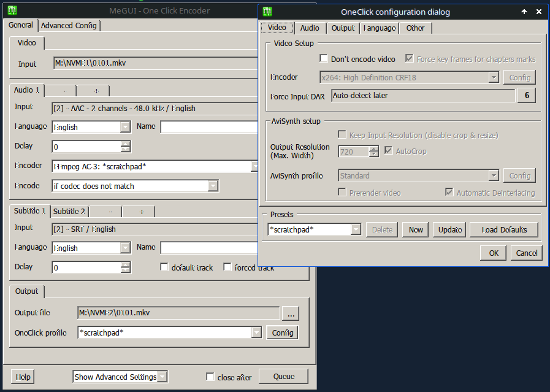550x392 pixels.
Task: Toggle the AutoCrop checkbox
Action: (x=388, y=151)
